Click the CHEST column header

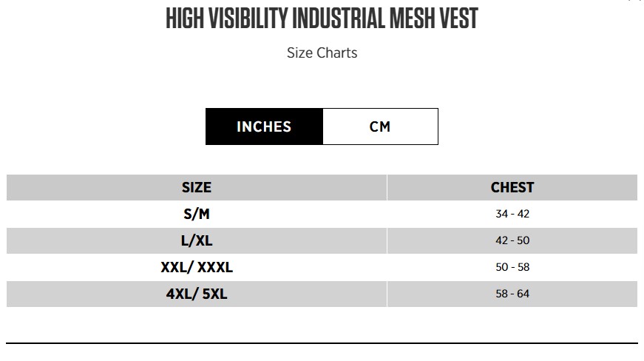(x=512, y=188)
